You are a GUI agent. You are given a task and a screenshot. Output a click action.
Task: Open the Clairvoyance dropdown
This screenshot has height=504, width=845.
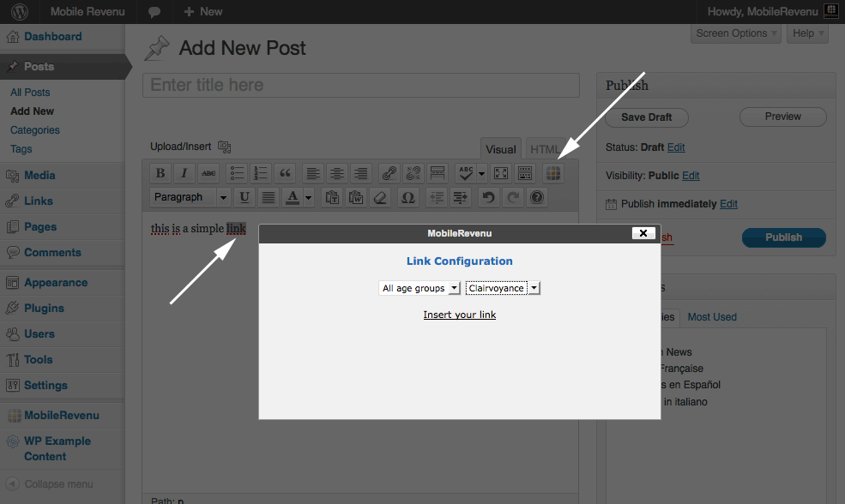502,288
